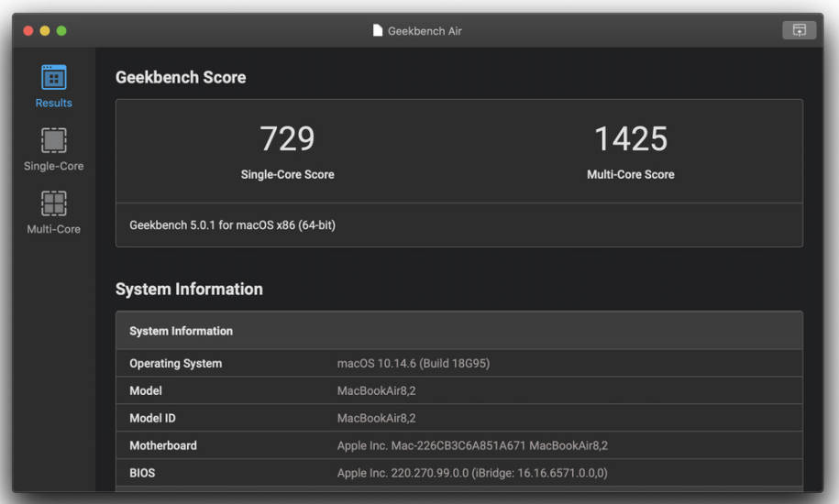Click the Model row label
The width and height of the screenshot is (839, 504).
146,390
